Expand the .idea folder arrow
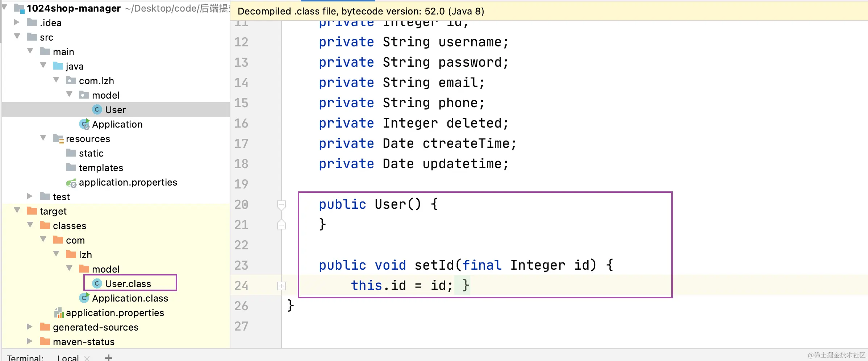The width and height of the screenshot is (868, 361). pos(17,22)
